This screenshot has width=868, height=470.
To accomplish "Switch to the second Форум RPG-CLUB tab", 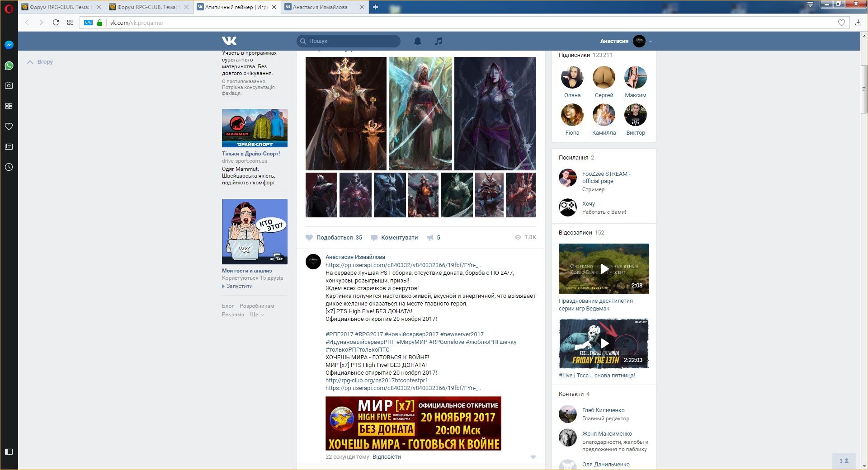I will 149,7.
